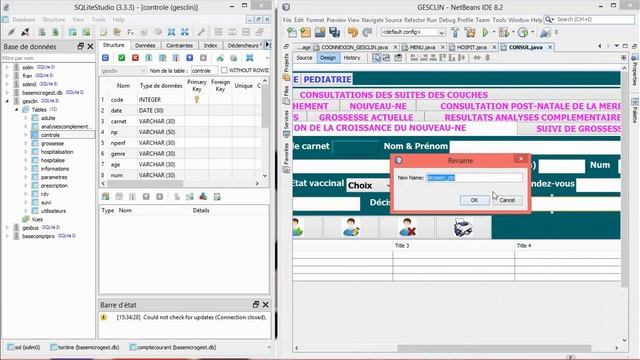
Task: Expand the fran database node
Action: pyautogui.click(x=7, y=76)
